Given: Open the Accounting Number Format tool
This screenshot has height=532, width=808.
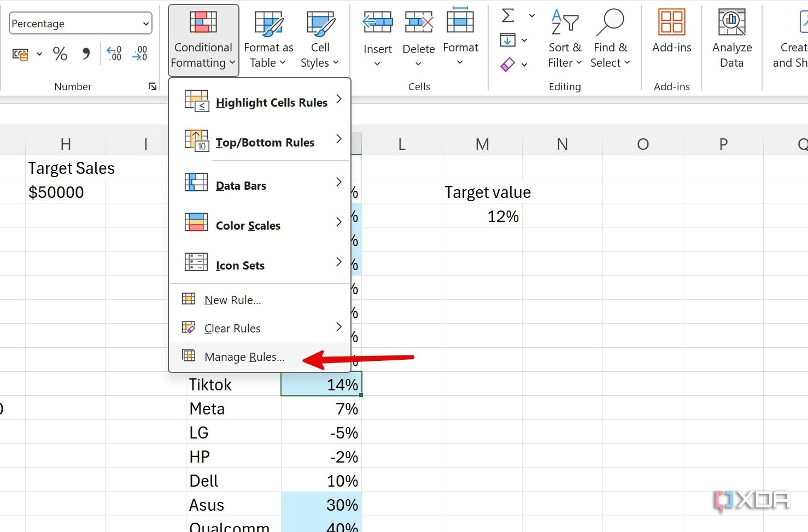Looking at the screenshot, I should (x=21, y=54).
